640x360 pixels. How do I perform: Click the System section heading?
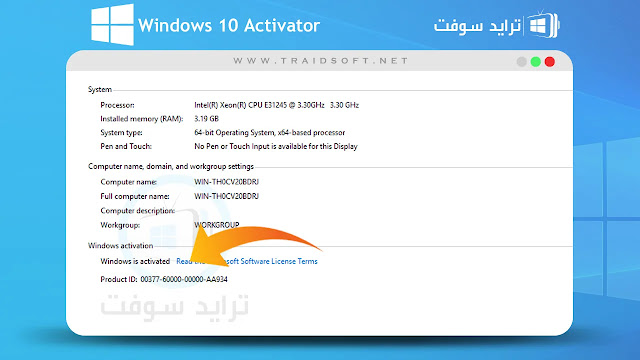pos(100,89)
